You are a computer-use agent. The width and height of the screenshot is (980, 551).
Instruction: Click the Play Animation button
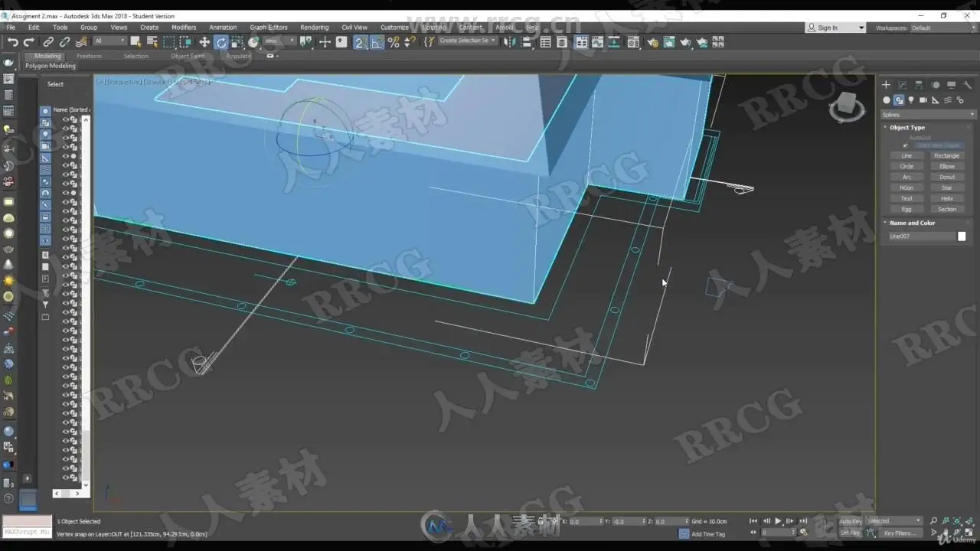point(778,521)
